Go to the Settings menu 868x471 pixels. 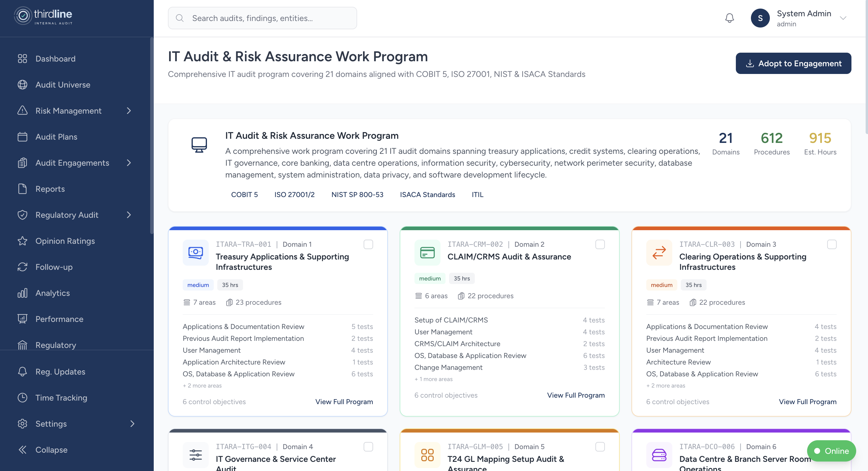pyautogui.click(x=51, y=424)
